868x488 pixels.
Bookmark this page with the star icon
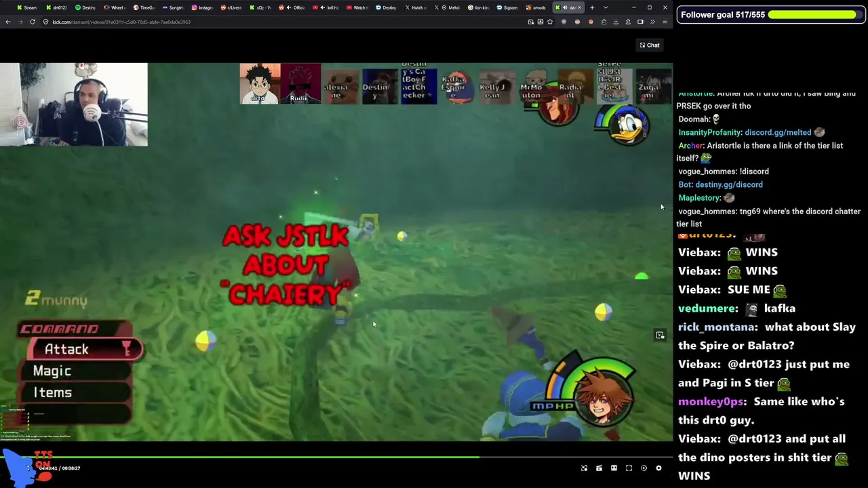[x=550, y=22]
